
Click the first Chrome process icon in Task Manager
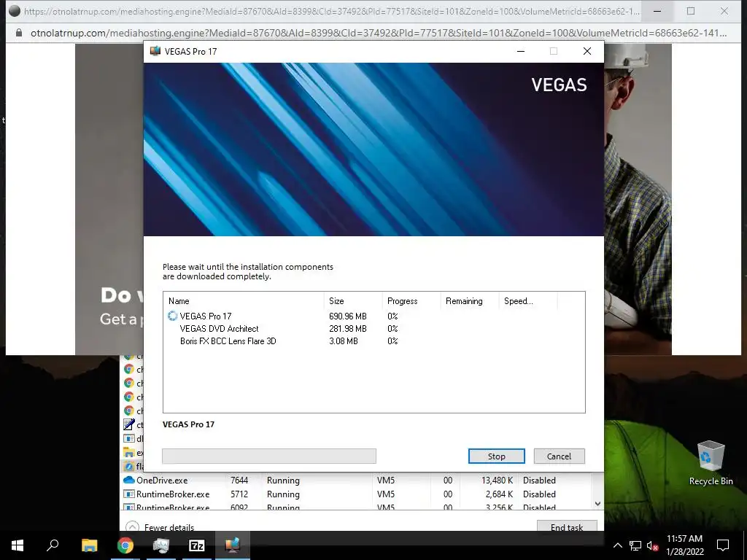click(x=128, y=357)
